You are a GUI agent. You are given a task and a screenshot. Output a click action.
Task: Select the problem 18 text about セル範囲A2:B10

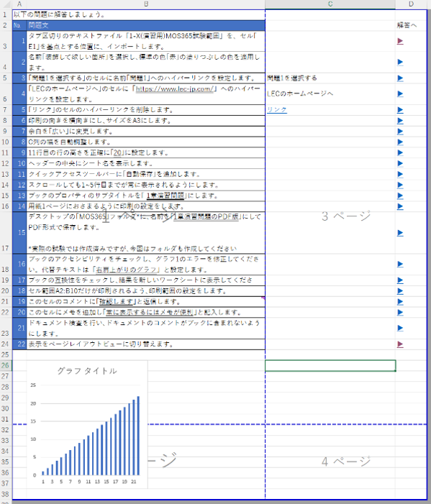click(145, 291)
